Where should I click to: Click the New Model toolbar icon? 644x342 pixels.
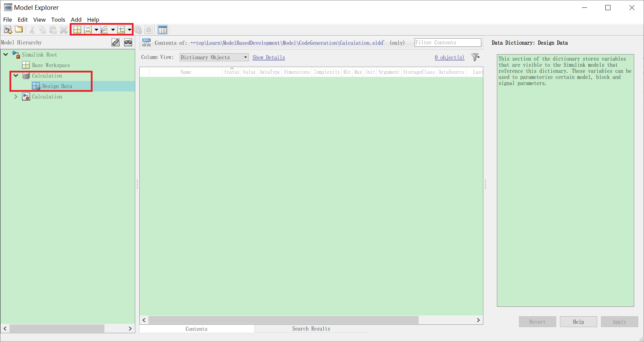pyautogui.click(x=8, y=30)
